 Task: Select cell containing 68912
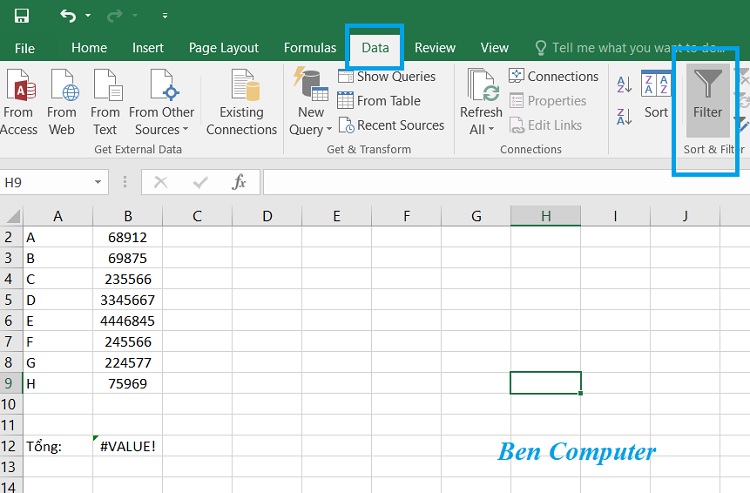click(128, 237)
